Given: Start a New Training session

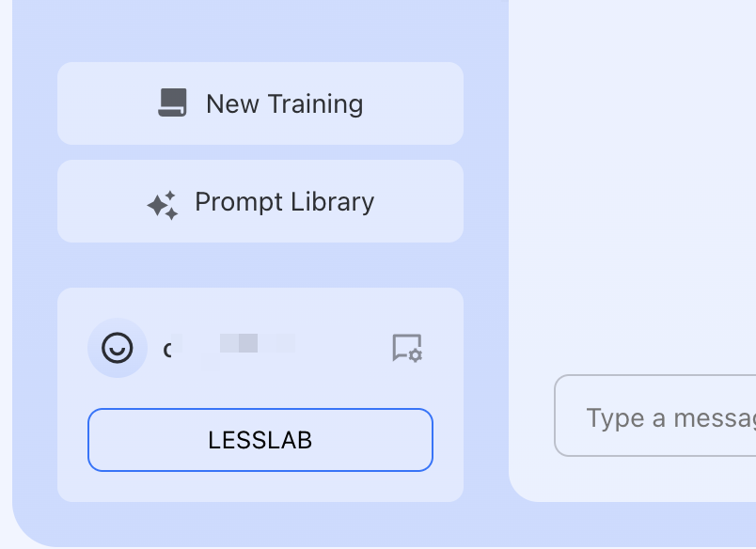Looking at the screenshot, I should pyautogui.click(x=260, y=103).
